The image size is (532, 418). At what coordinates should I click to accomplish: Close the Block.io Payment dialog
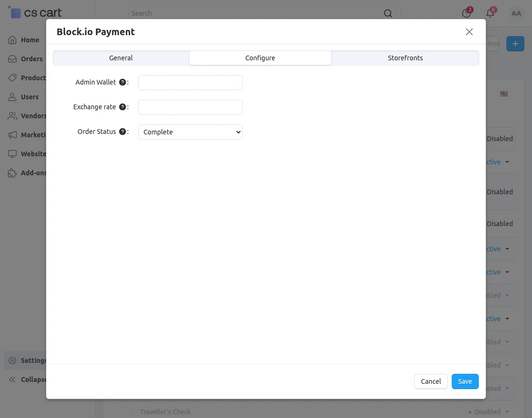469,32
